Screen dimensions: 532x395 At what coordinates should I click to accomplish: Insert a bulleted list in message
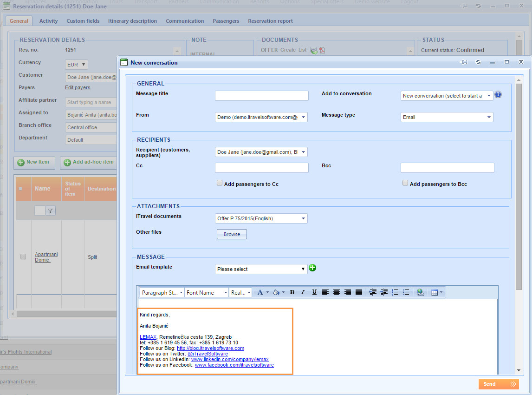[x=406, y=292]
